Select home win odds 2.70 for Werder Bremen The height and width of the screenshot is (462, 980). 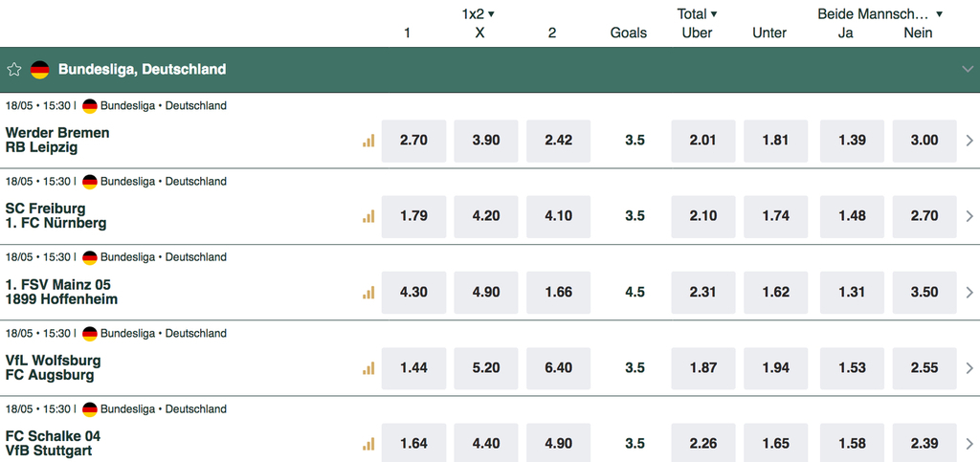pos(413,142)
